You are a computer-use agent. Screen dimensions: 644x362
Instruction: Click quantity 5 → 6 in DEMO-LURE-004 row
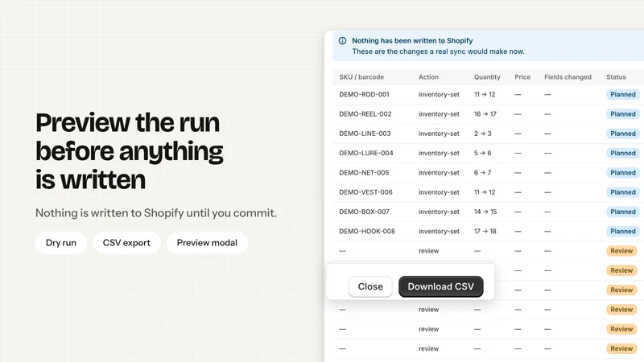tap(482, 153)
